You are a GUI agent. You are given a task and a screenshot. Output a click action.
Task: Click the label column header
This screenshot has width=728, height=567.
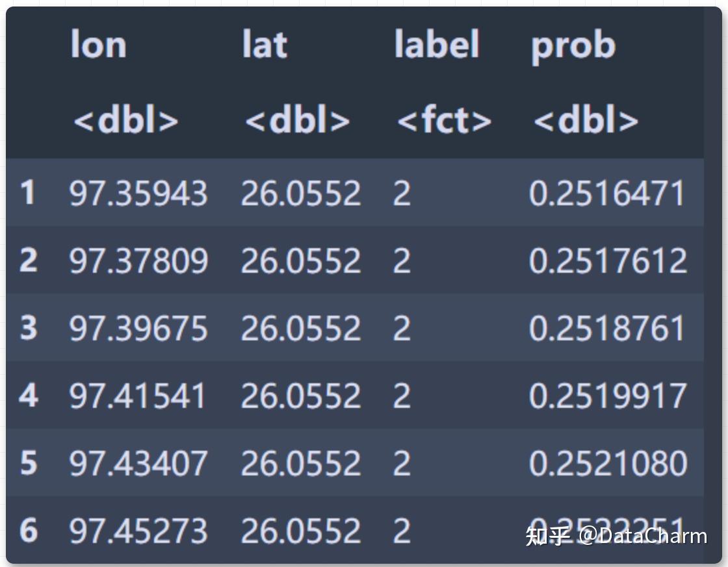tap(436, 44)
